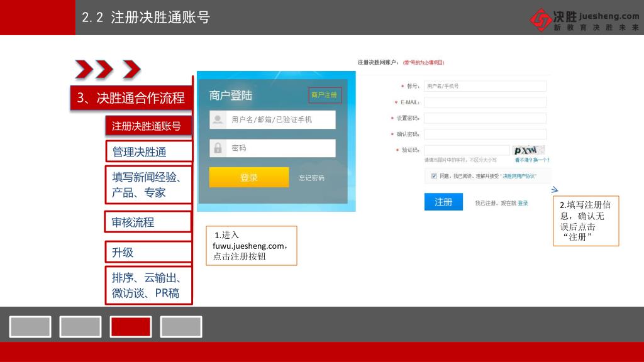Click the 注册决胜通账号 menu item
This screenshot has height=362, width=644.
[x=148, y=126]
